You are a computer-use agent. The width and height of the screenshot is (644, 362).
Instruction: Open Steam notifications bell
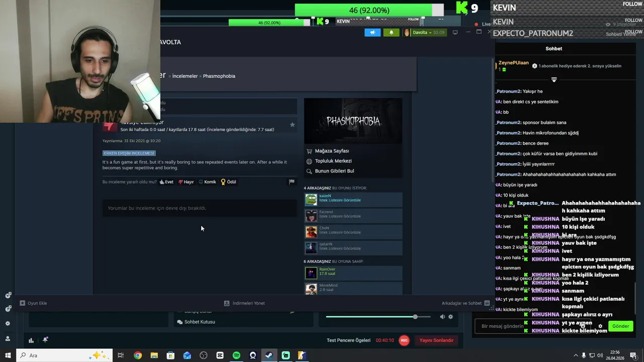pos(391,33)
